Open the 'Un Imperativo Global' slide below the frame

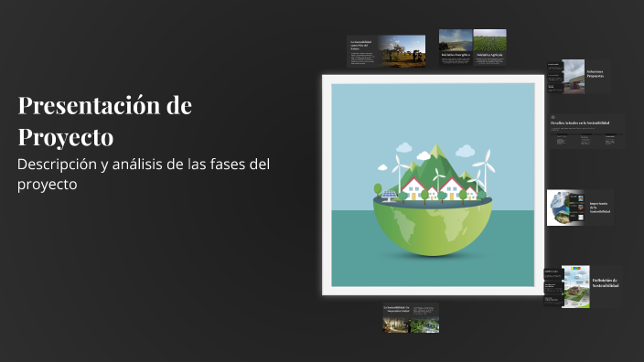(x=411, y=318)
